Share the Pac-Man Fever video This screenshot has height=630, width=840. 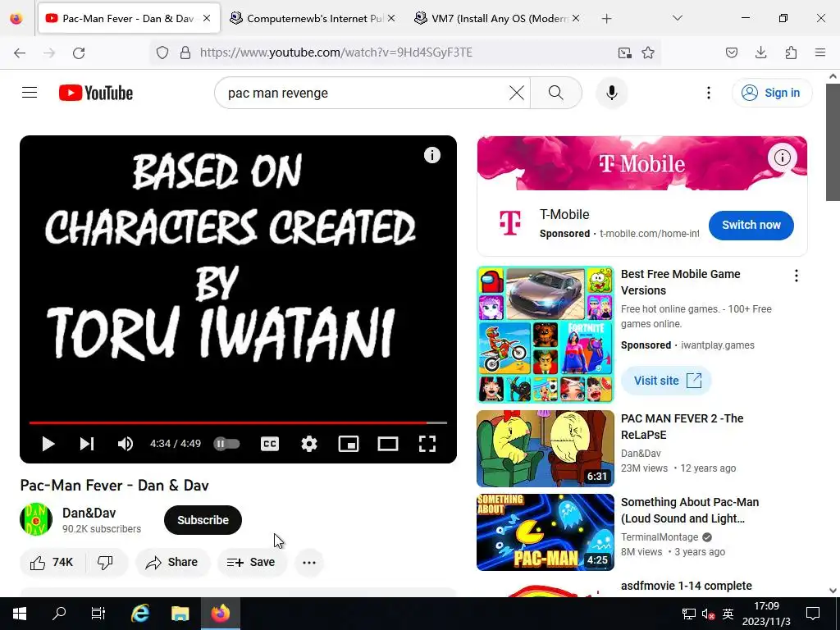[x=172, y=562]
